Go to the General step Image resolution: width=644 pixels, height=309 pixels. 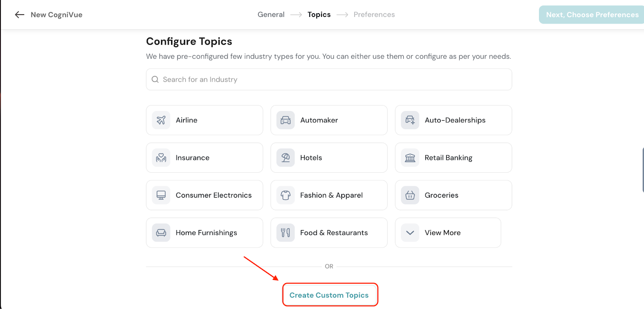click(271, 14)
